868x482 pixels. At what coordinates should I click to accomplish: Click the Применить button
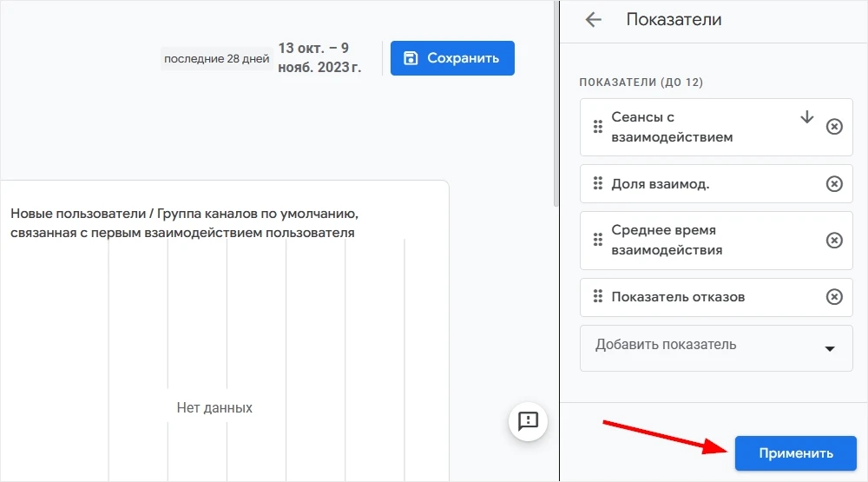click(x=795, y=453)
